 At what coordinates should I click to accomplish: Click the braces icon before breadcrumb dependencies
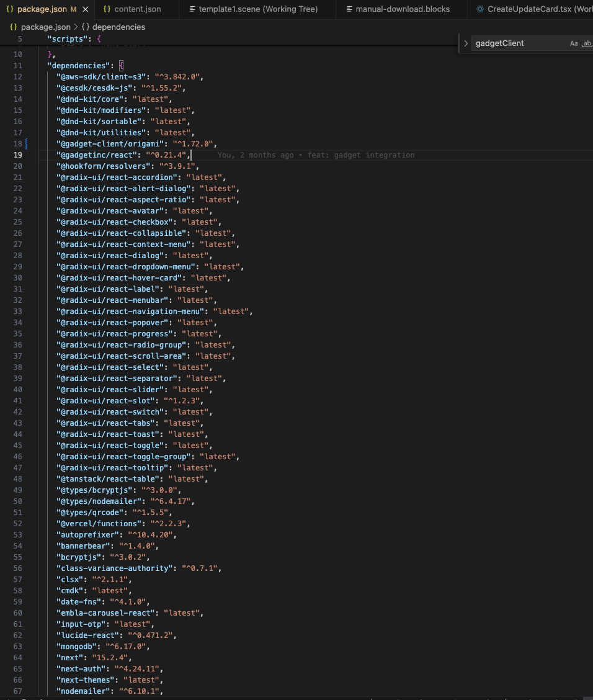(x=85, y=27)
